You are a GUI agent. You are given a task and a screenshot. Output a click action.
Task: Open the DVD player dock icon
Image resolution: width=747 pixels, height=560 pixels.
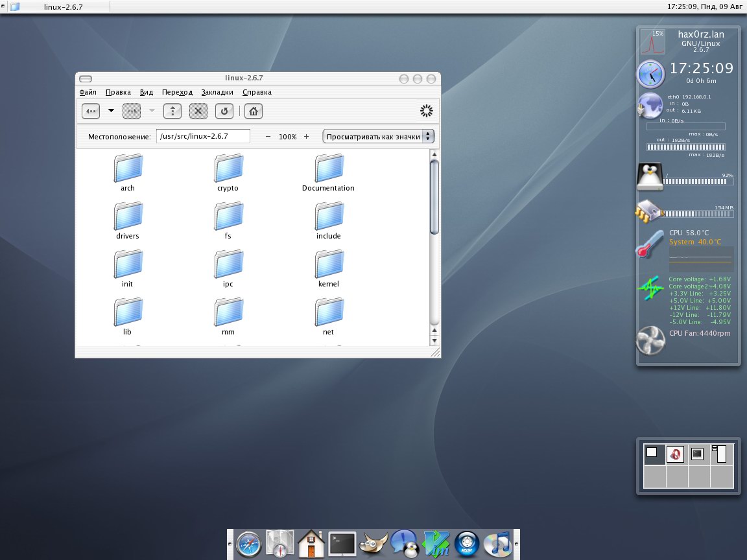coord(466,544)
